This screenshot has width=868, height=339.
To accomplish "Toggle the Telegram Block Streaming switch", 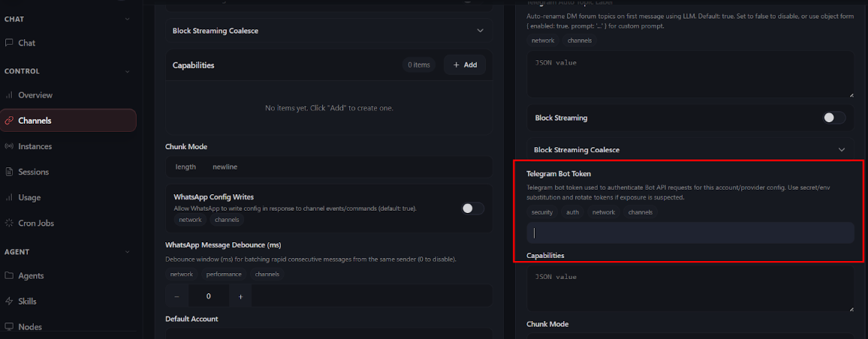I will (x=833, y=118).
